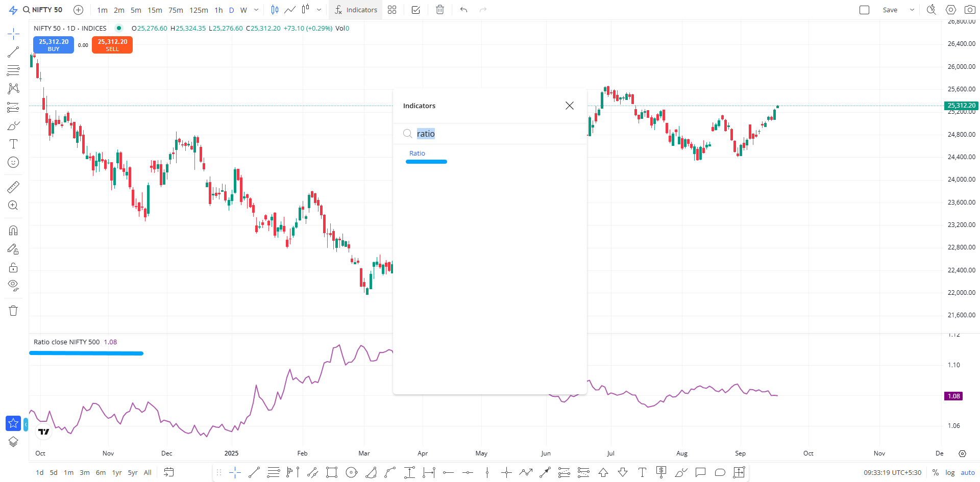Open the emoji icons tool
The height and width of the screenshot is (482, 980).
(13, 162)
